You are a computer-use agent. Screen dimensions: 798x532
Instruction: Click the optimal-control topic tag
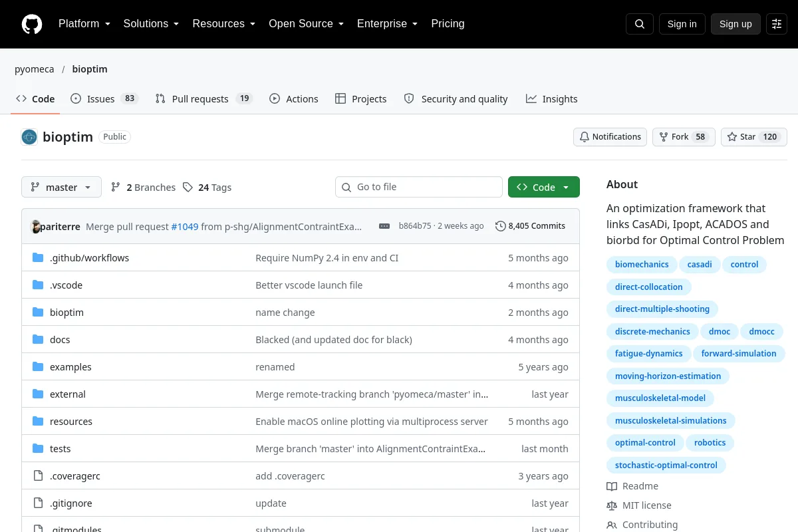point(645,443)
